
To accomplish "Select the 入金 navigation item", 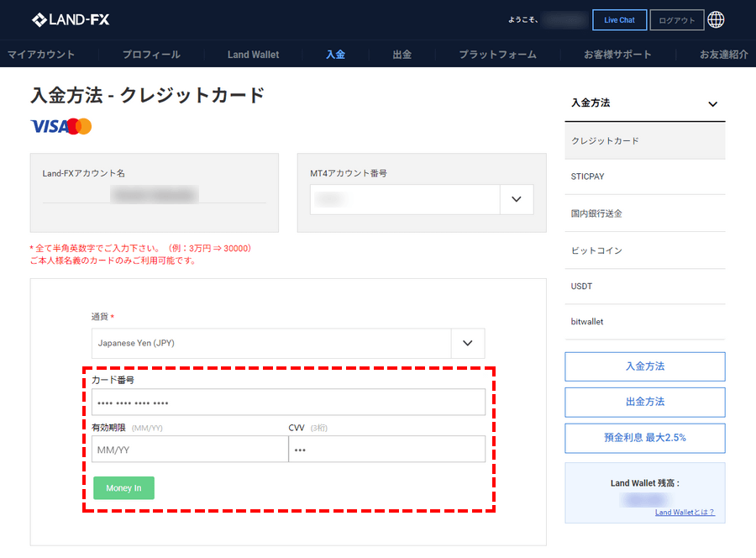I will (335, 55).
